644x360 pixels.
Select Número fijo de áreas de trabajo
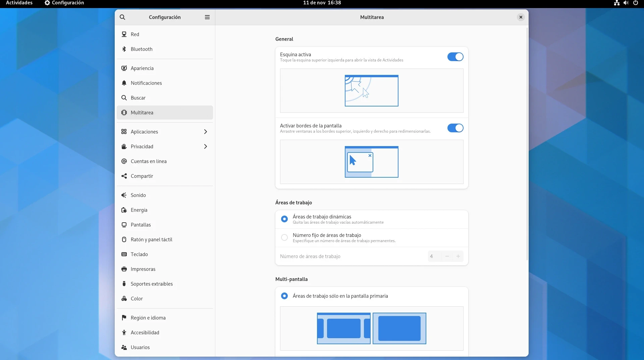click(x=284, y=237)
